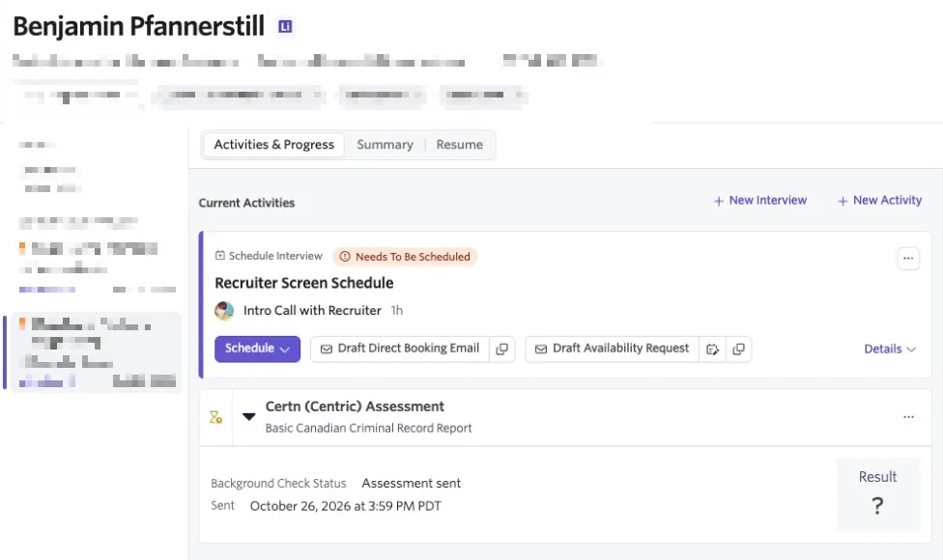Click Draft Availability Request
The height and width of the screenshot is (560, 943).
(613, 349)
